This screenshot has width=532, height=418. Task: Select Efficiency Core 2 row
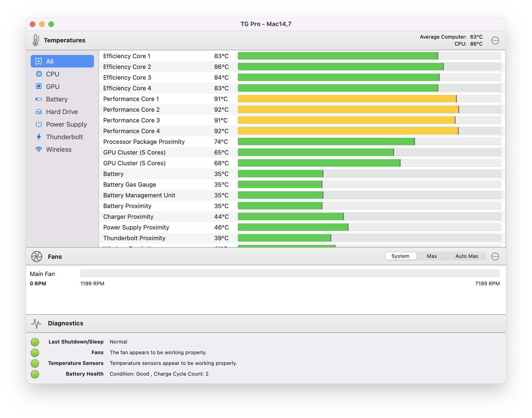pos(302,67)
